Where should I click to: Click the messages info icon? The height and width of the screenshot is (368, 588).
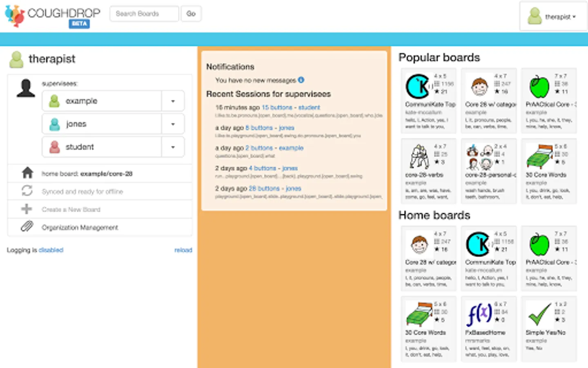301,80
